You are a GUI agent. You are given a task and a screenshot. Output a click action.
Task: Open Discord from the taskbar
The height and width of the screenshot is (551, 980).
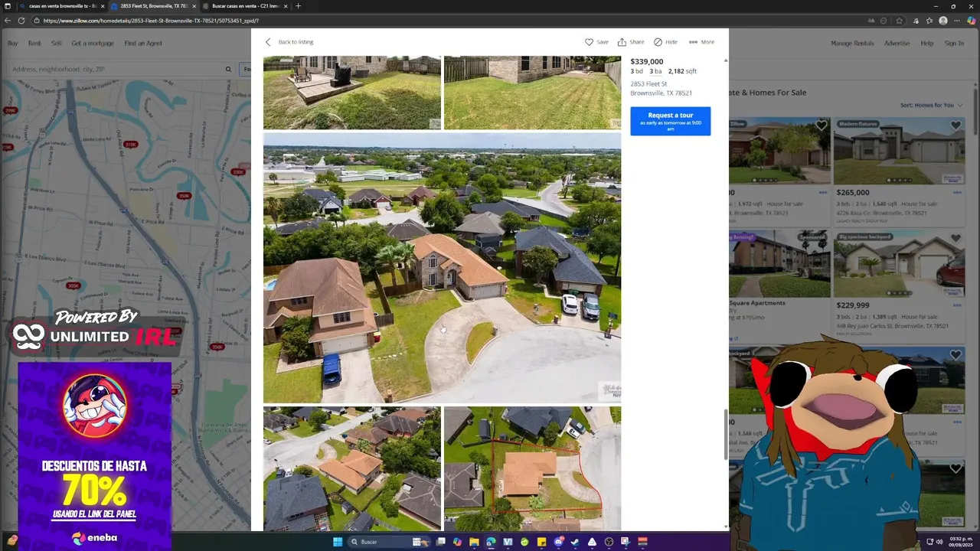click(558, 542)
